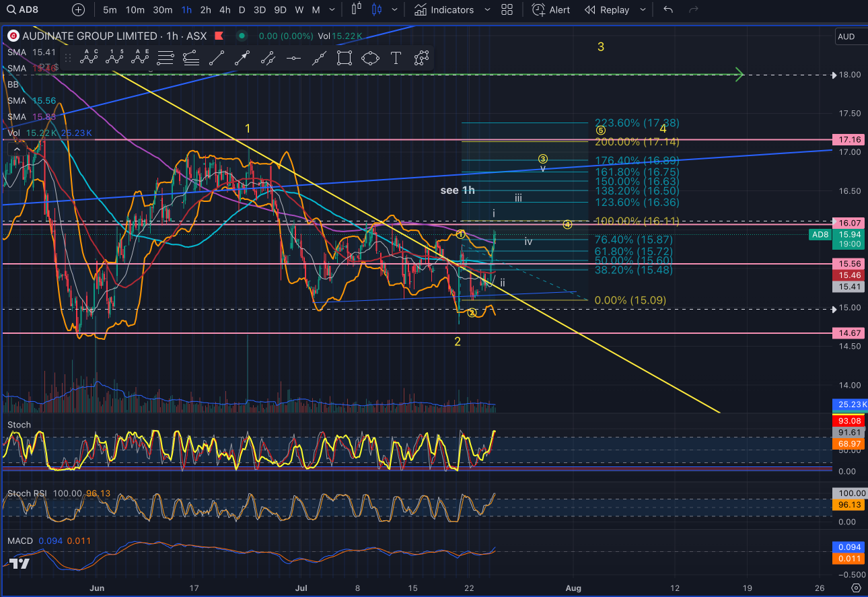The height and width of the screenshot is (597, 868).
Task: Click the green market status dot
Action: [242, 36]
